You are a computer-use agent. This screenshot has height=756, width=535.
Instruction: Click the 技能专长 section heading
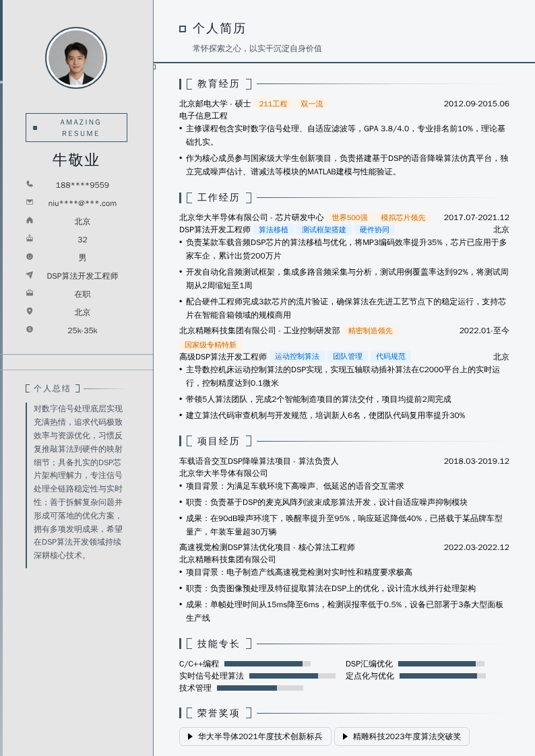pos(218,644)
